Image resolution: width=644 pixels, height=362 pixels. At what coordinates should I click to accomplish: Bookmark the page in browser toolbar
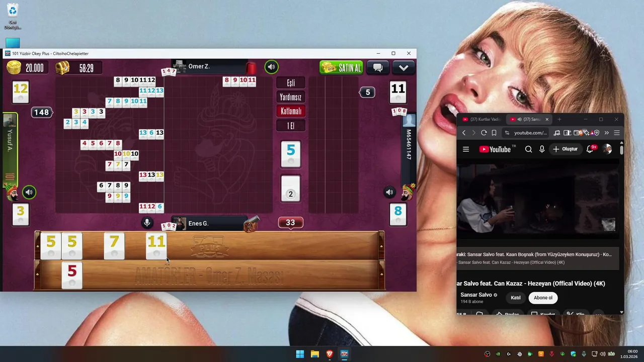(x=494, y=133)
